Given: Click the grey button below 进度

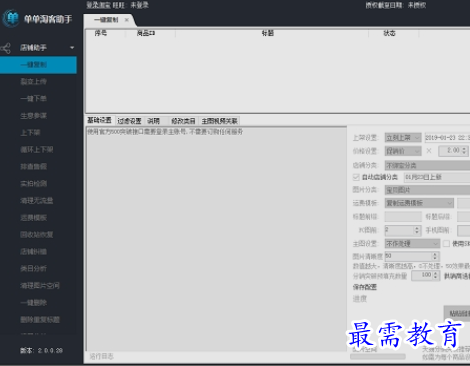Looking at the screenshot, I should pos(457,313).
